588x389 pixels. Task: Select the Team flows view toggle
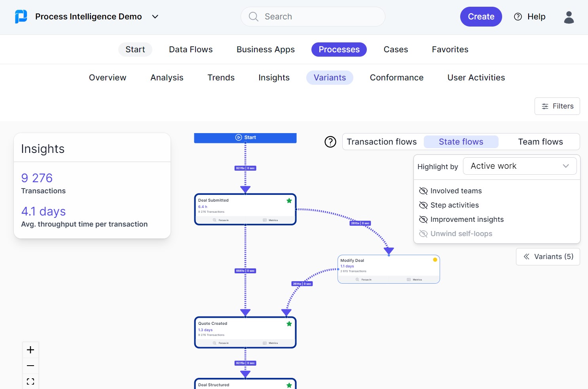[x=540, y=141]
